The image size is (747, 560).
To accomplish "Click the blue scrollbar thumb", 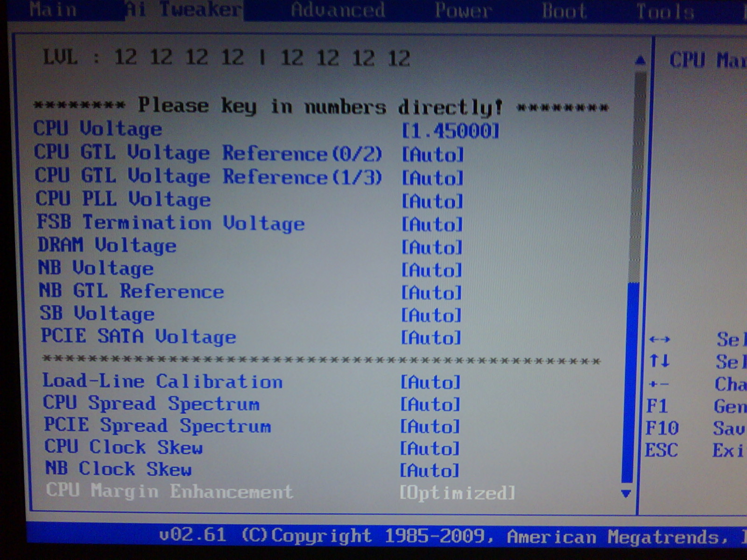I will [x=630, y=383].
